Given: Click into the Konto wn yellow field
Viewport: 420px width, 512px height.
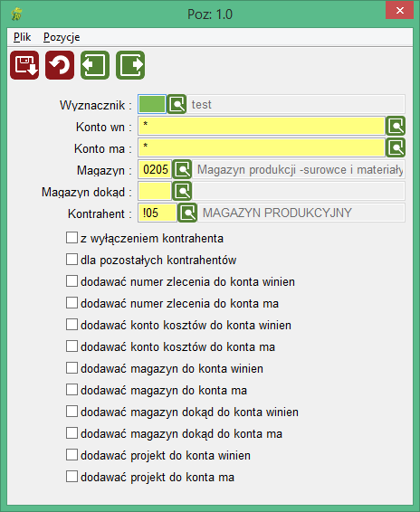Looking at the screenshot, I should tap(262, 126).
